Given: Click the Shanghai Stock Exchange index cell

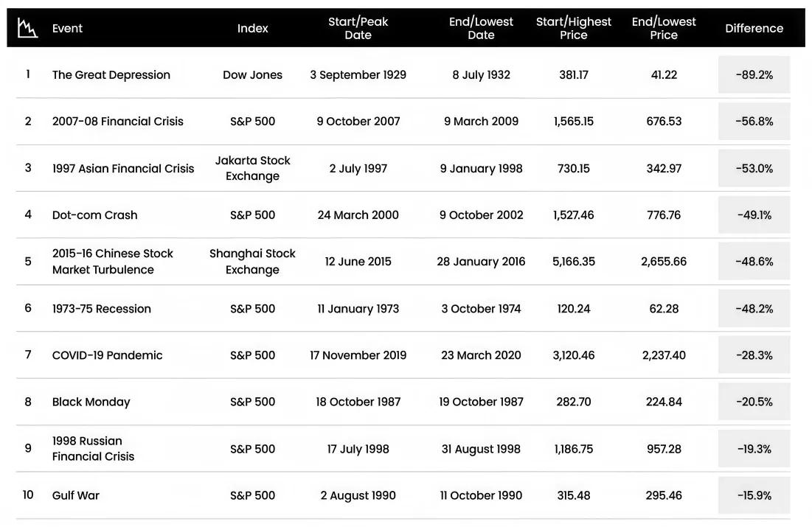Looking at the screenshot, I should 253,262.
